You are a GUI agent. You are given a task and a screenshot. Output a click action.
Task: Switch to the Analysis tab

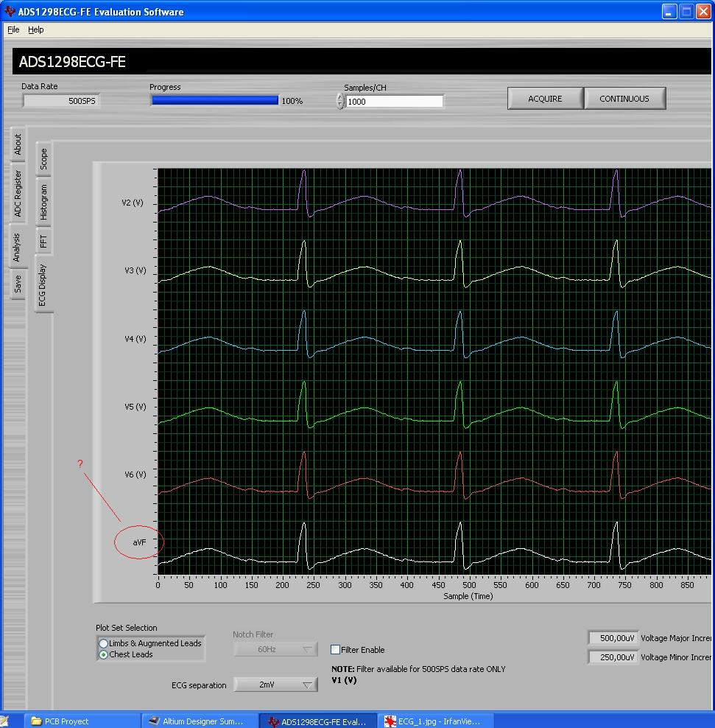[x=18, y=247]
